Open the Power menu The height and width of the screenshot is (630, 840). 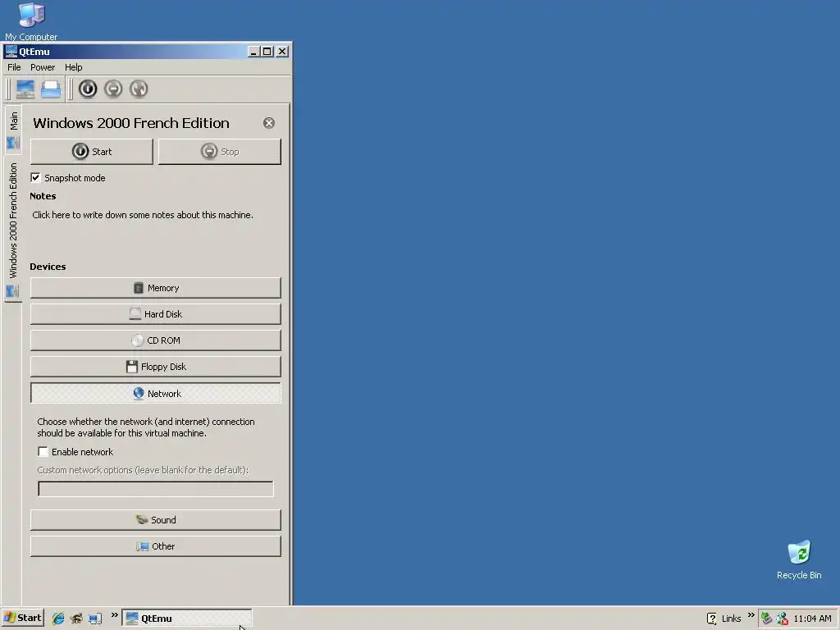43,67
